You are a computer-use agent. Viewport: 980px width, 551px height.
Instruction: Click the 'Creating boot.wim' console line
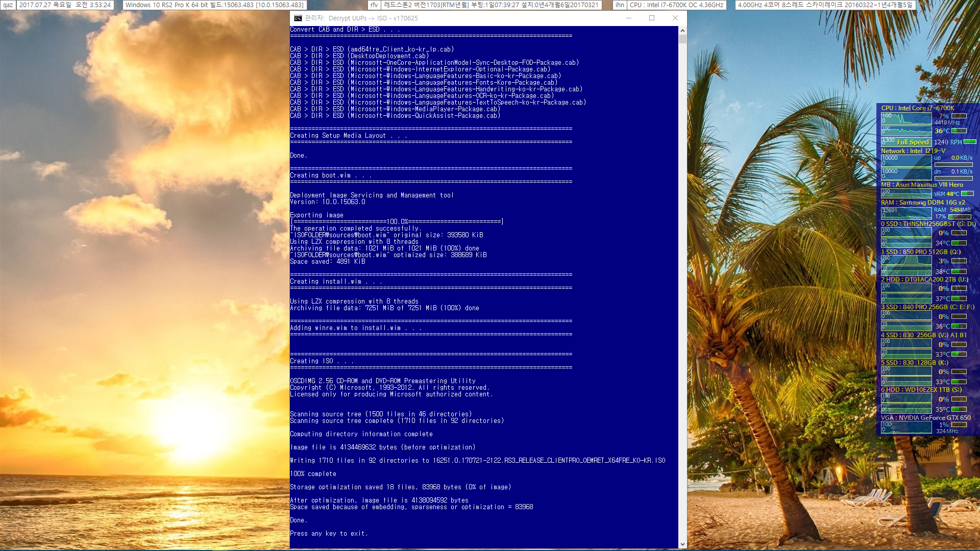tap(331, 175)
